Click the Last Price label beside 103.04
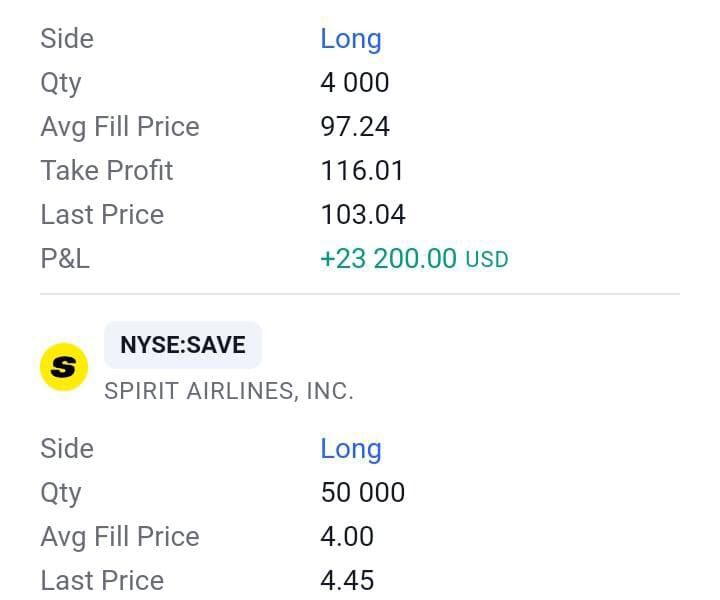The image size is (720, 600). [x=102, y=215]
